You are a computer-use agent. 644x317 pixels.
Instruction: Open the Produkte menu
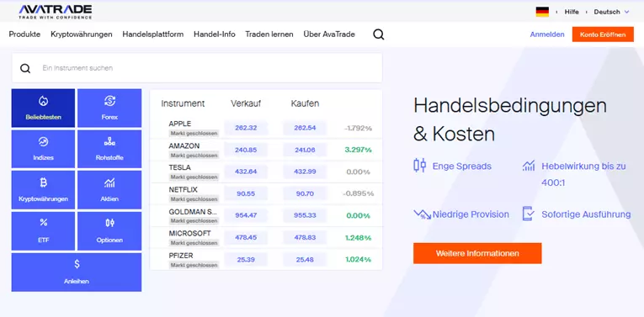[24, 34]
